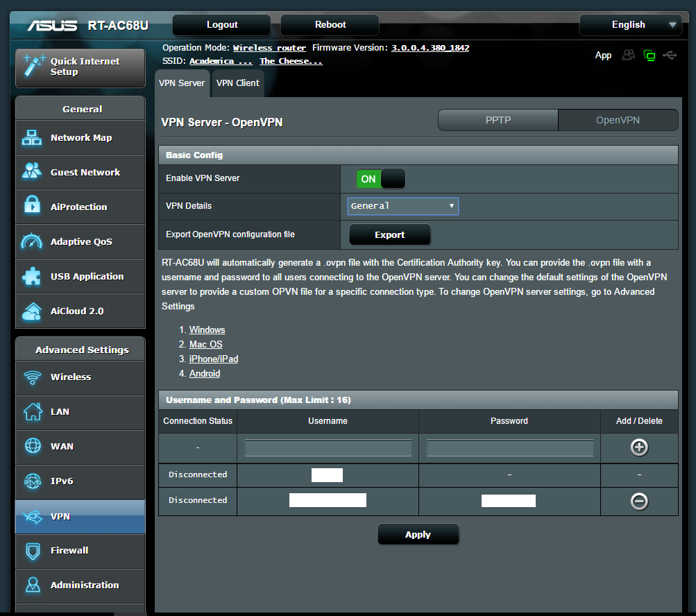Click the App link in header
Image resolution: width=696 pixels, height=616 pixels.
(603, 55)
